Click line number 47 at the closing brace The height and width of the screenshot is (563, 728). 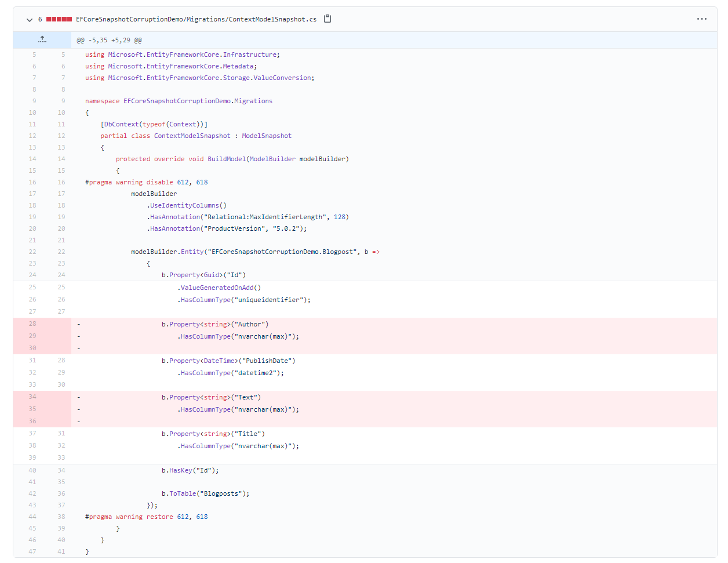coord(32,551)
